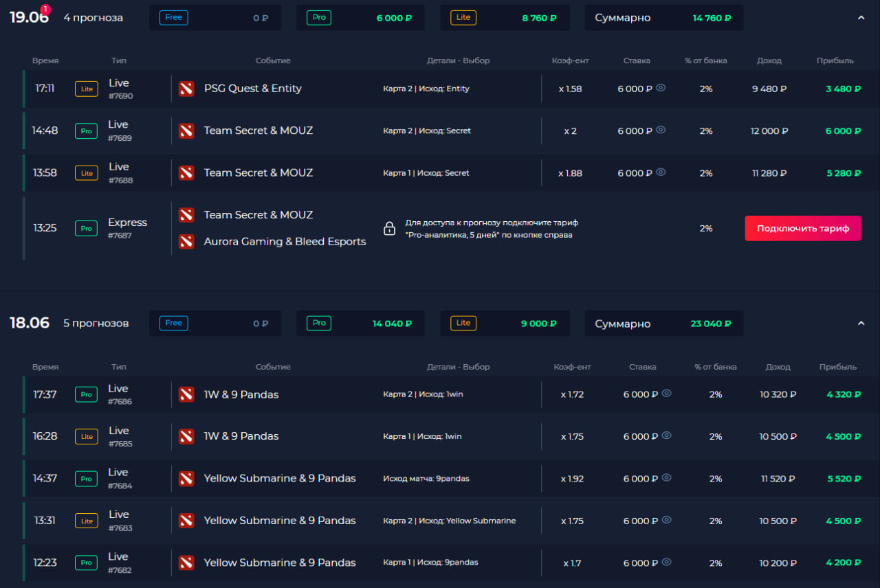880x588 pixels.
Task: Click Pro badge in the 14:48 row
Action: (87, 131)
